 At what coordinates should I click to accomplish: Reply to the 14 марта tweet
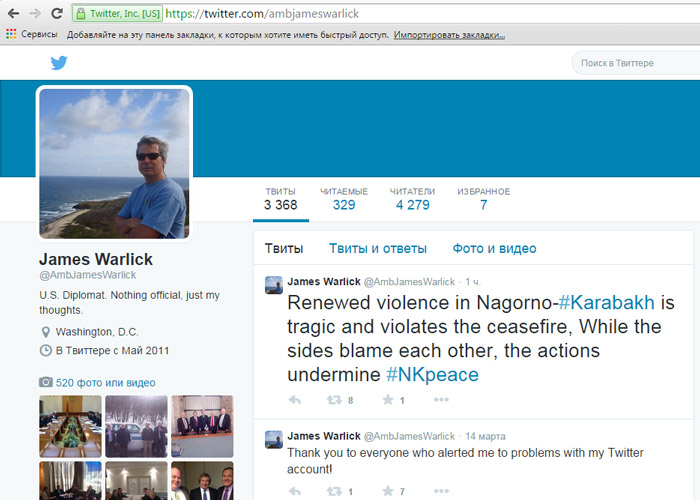pos(295,492)
